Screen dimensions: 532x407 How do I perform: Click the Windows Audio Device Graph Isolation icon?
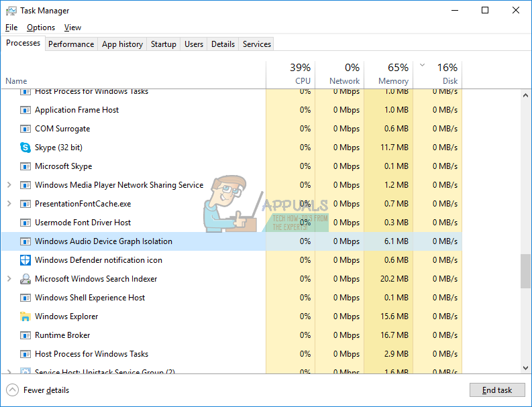(x=25, y=241)
